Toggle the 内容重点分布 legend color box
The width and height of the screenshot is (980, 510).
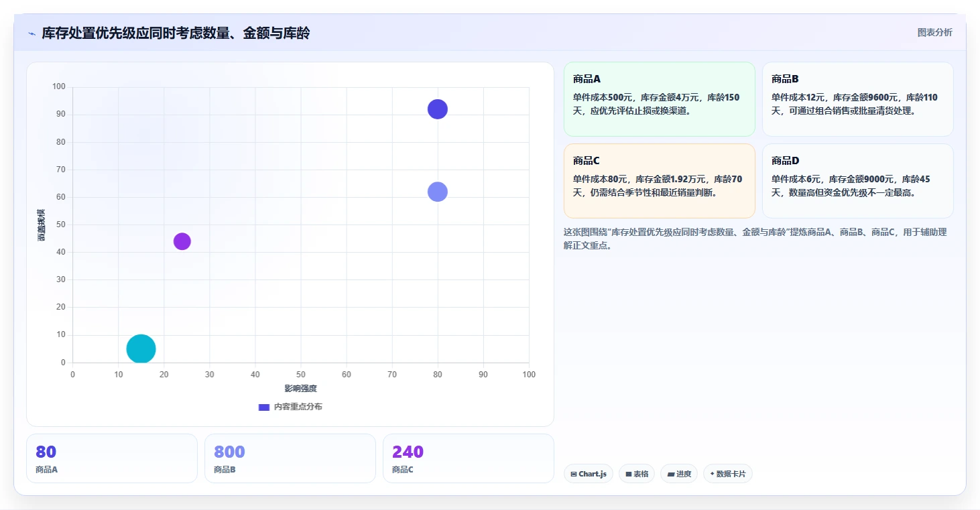point(264,407)
